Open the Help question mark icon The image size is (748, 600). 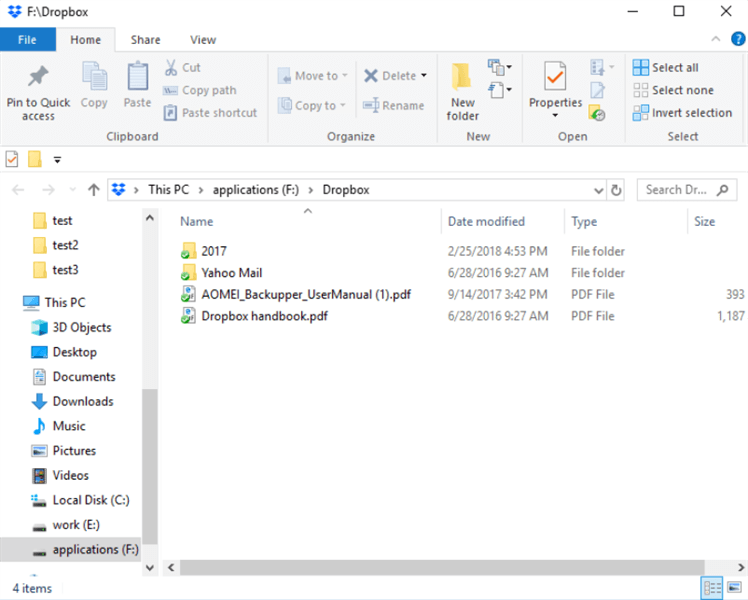738,39
